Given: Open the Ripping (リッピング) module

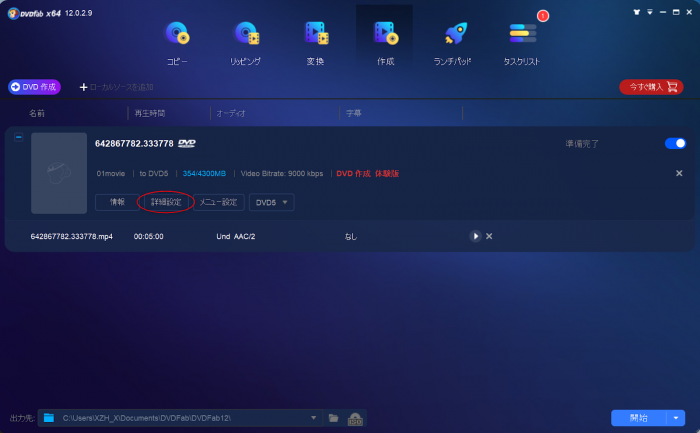Looking at the screenshot, I should [x=246, y=44].
